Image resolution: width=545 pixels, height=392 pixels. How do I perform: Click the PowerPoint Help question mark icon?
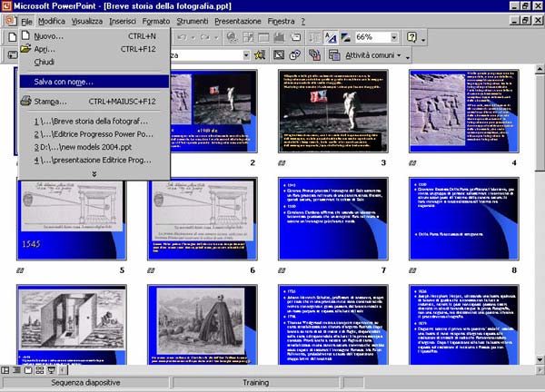[x=411, y=37]
